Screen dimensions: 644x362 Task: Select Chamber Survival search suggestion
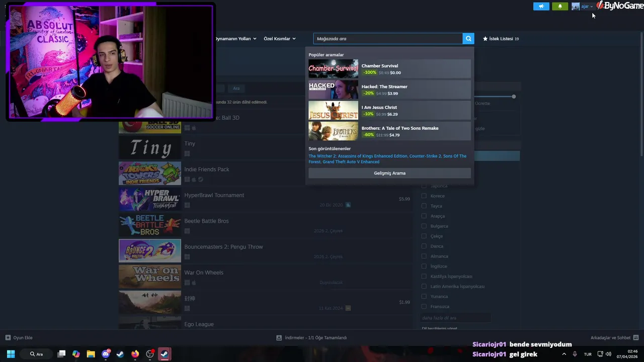pos(389,69)
